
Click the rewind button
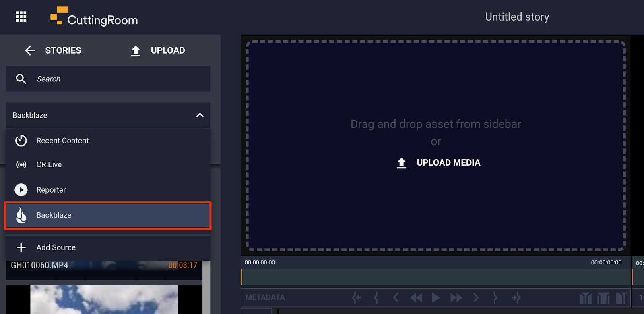(416, 298)
